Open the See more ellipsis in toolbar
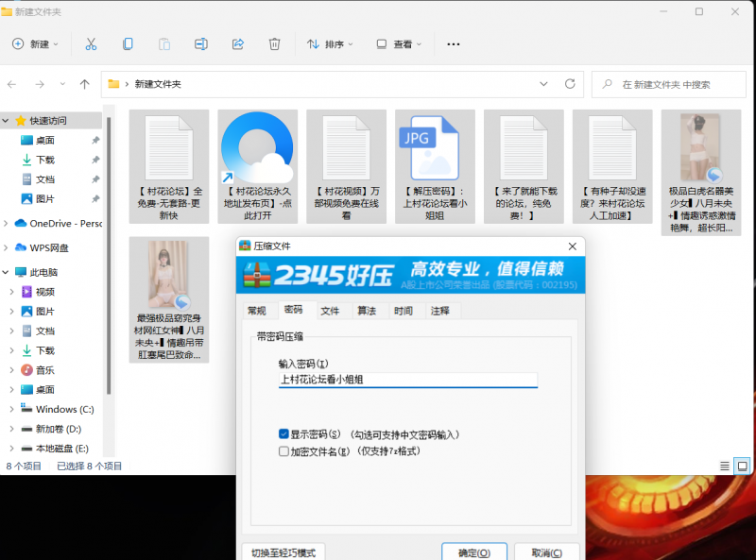Viewport: 756px width, 560px height. click(453, 43)
